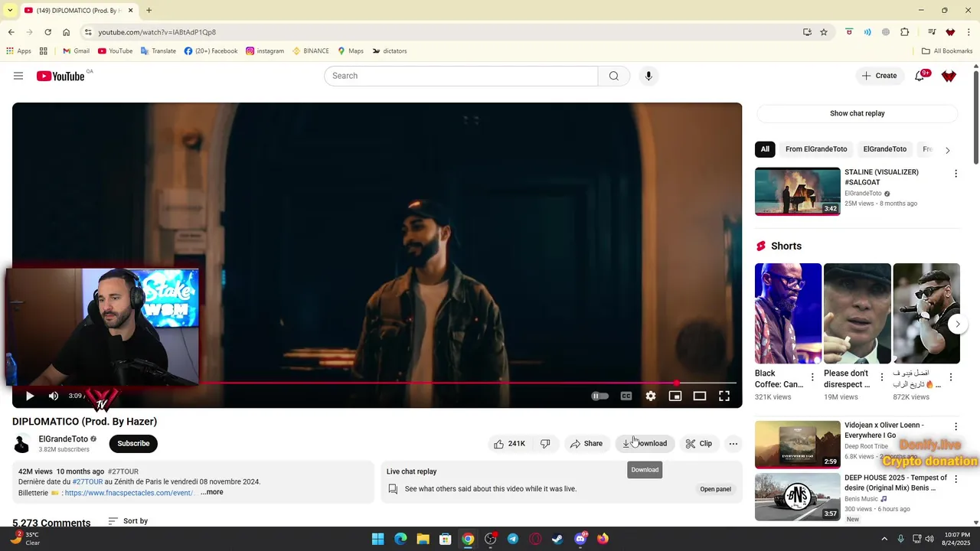Open Create button menu
This screenshot has width=980, height=551.
(879, 76)
